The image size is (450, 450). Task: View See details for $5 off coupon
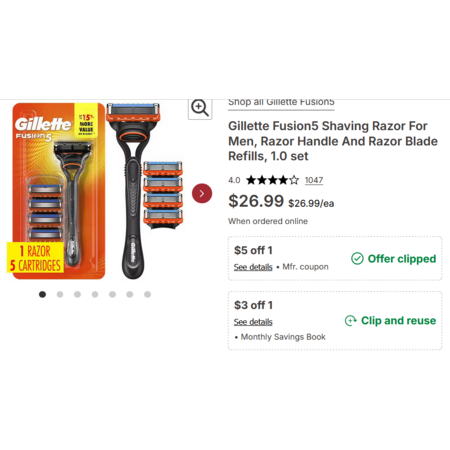click(253, 267)
